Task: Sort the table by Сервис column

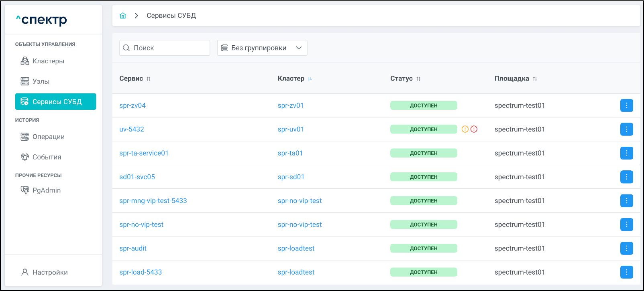Action: coord(149,79)
